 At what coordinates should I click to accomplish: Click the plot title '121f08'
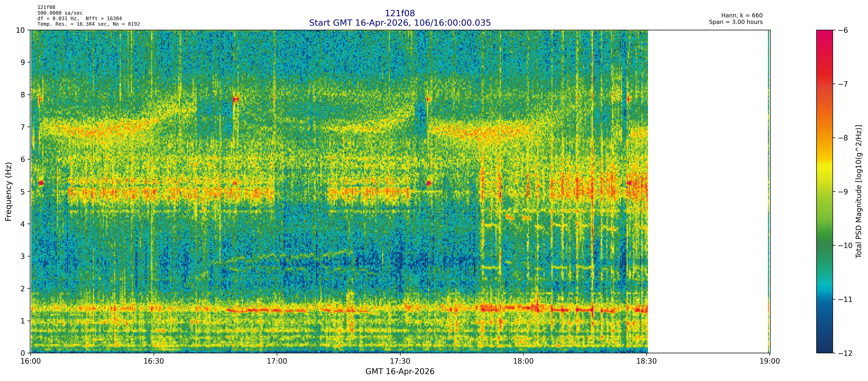[x=400, y=13]
